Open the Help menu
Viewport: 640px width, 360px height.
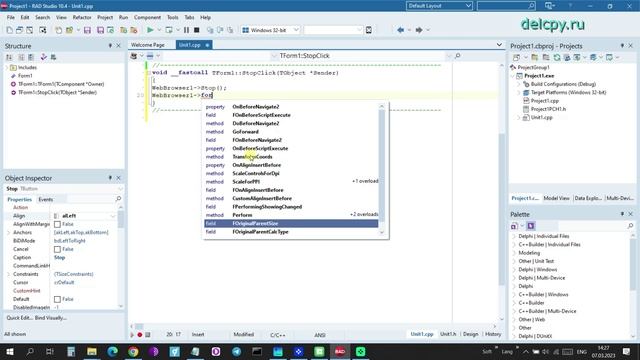tap(205, 18)
